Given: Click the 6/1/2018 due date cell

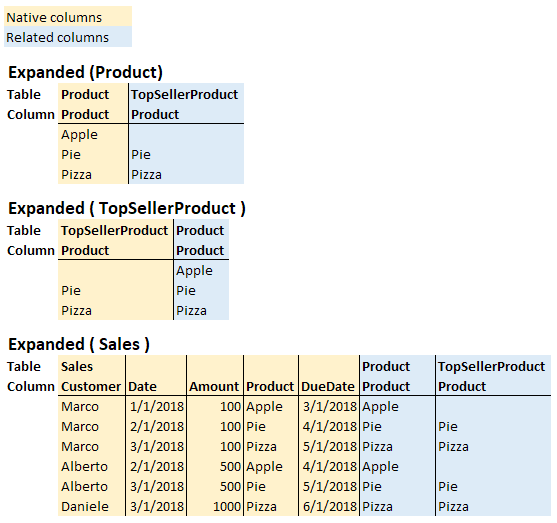Looking at the screenshot, I should (x=329, y=506).
